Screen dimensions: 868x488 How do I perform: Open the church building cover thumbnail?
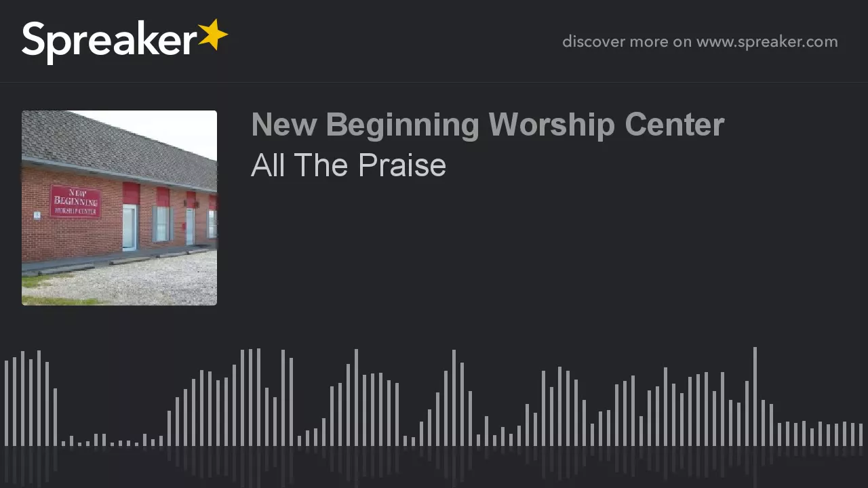click(119, 208)
